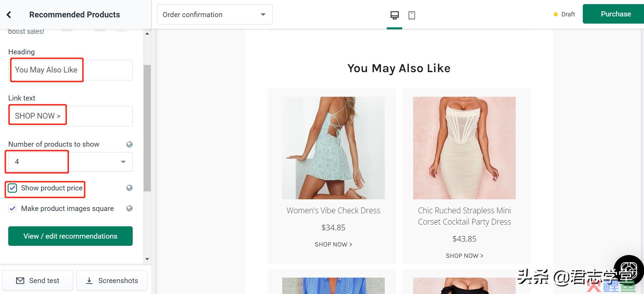Screen dimensions: 644x294
Task: Click the sidebar scrollbar thumb
Action: (x=147, y=128)
